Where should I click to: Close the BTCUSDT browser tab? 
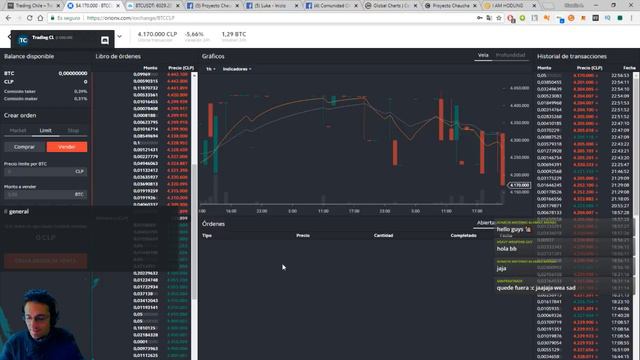point(178,6)
